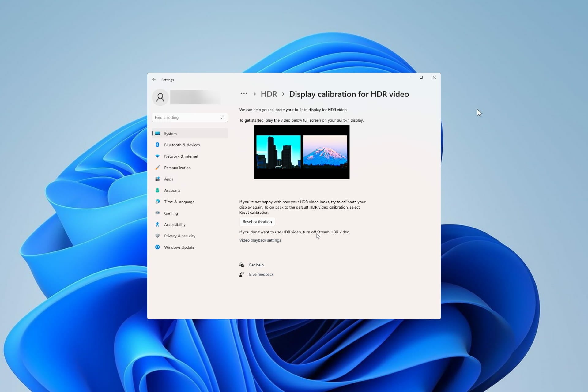The height and width of the screenshot is (392, 588).
Task: Open Windows Update settings
Action: [x=179, y=247]
